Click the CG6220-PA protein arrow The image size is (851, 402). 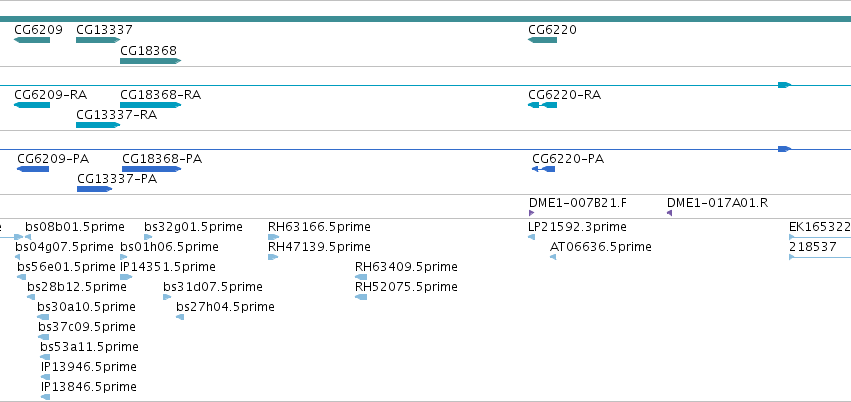point(543,169)
